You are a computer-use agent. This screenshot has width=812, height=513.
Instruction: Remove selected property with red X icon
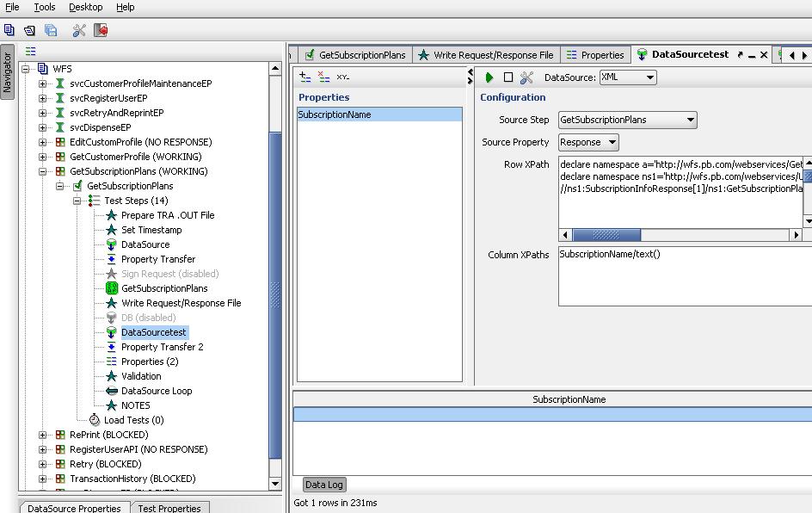322,77
